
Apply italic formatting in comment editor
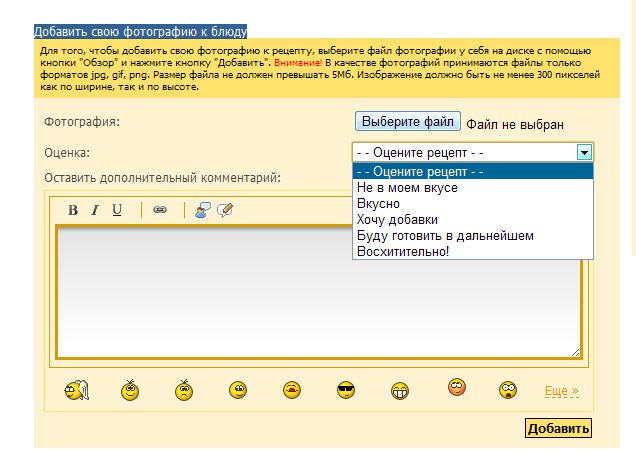(x=95, y=210)
